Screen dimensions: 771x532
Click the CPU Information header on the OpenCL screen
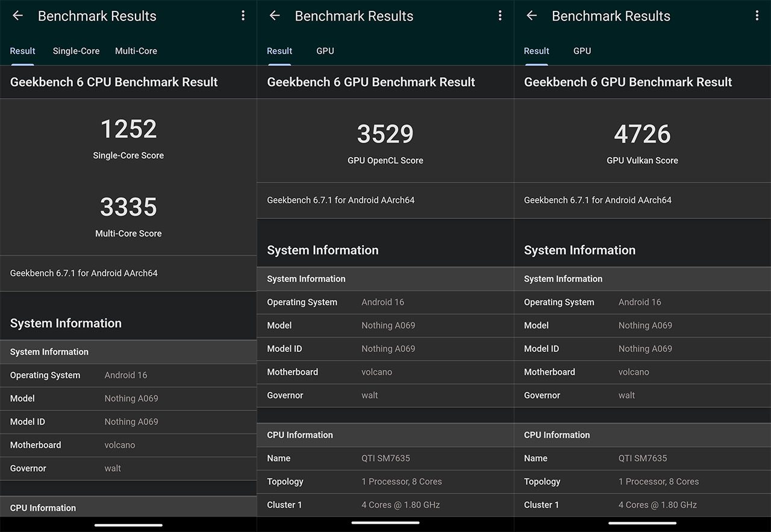click(x=385, y=435)
